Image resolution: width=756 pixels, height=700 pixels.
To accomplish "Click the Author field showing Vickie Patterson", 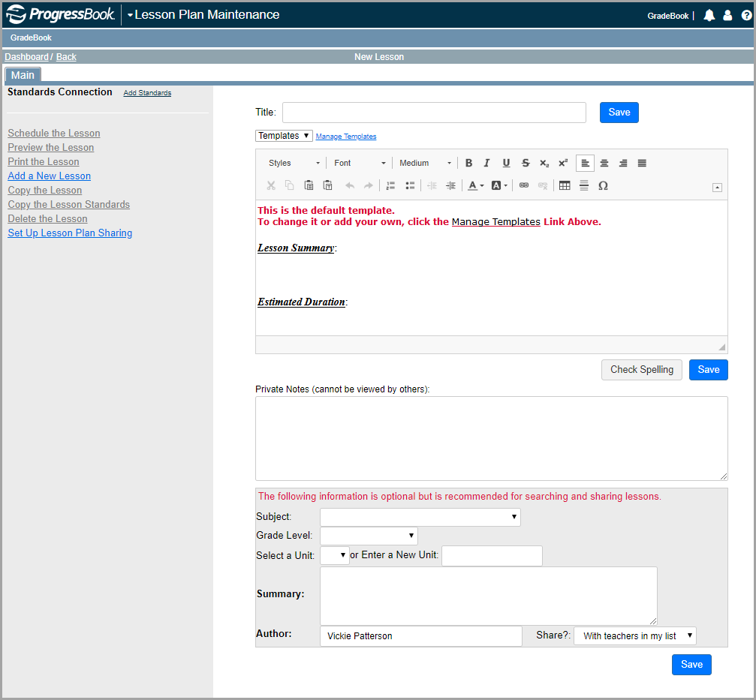I will 421,636.
